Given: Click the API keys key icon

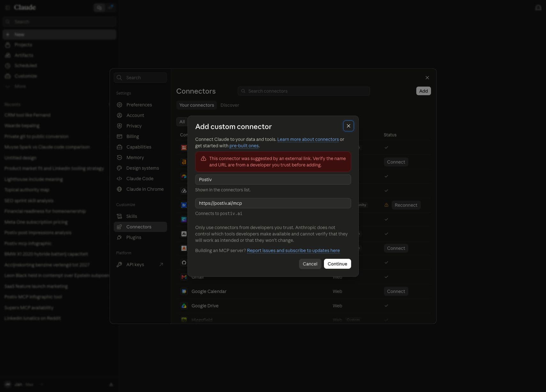Looking at the screenshot, I should (119, 265).
